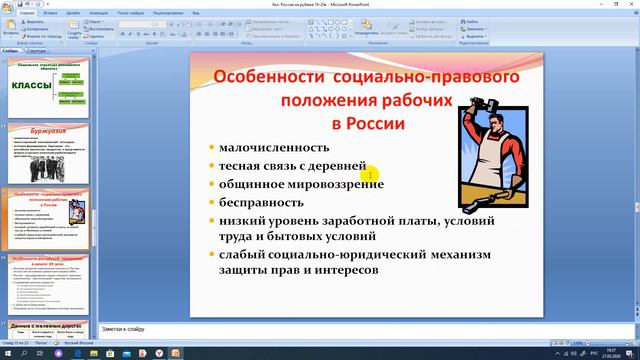Toggle Underline formatting in Font group
Viewport: 640px width, 360px height.
pos(138,34)
